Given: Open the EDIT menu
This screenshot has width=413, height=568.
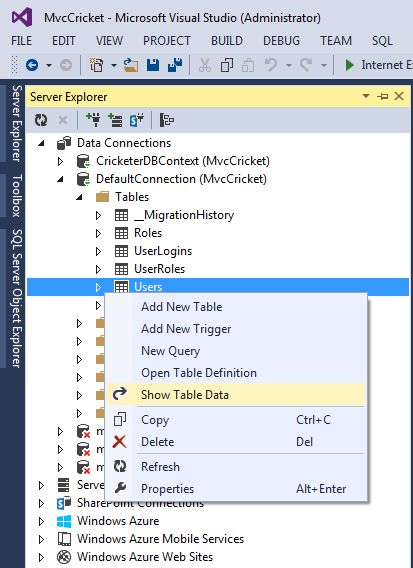Looking at the screenshot, I should 63,41.
